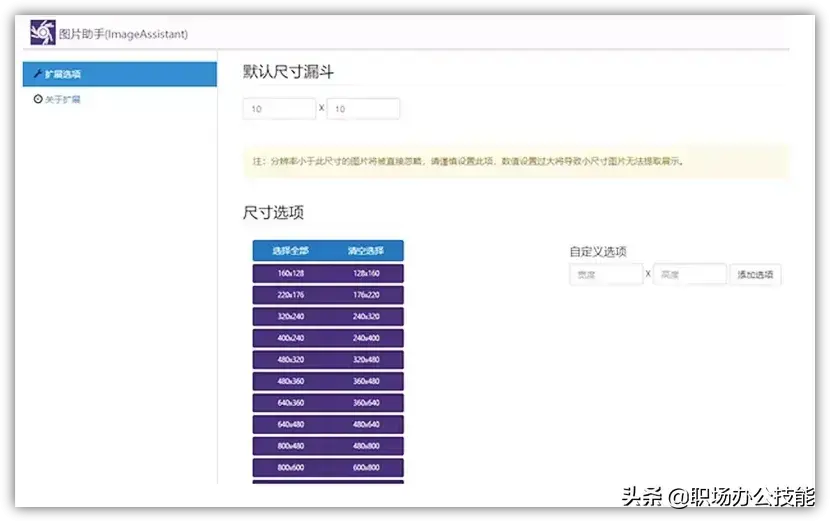Viewport: 830px width, 522px height.
Task: Toggle the 800x480 size option
Action: (291, 446)
